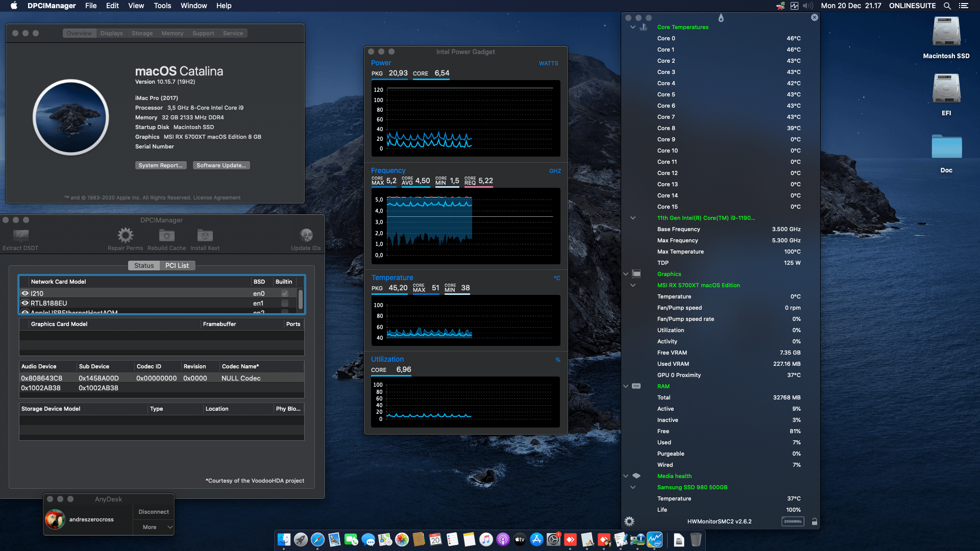Collapse the Media health section

pyautogui.click(x=626, y=476)
